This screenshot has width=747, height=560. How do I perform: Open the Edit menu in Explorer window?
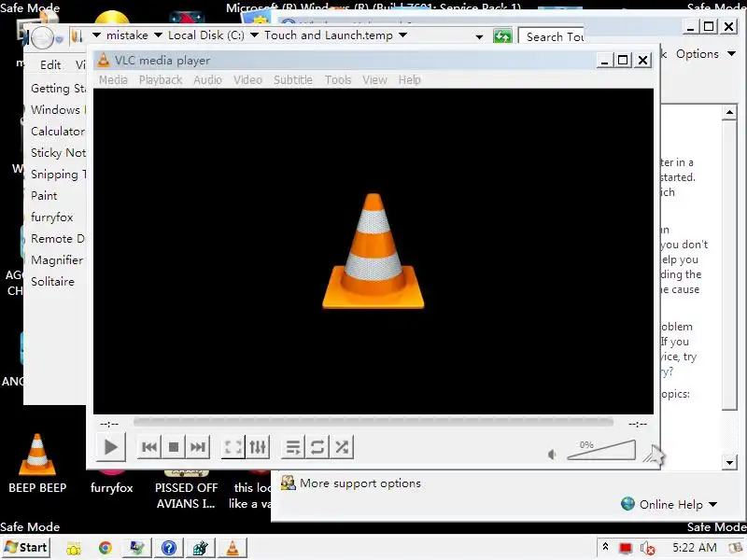(50, 64)
